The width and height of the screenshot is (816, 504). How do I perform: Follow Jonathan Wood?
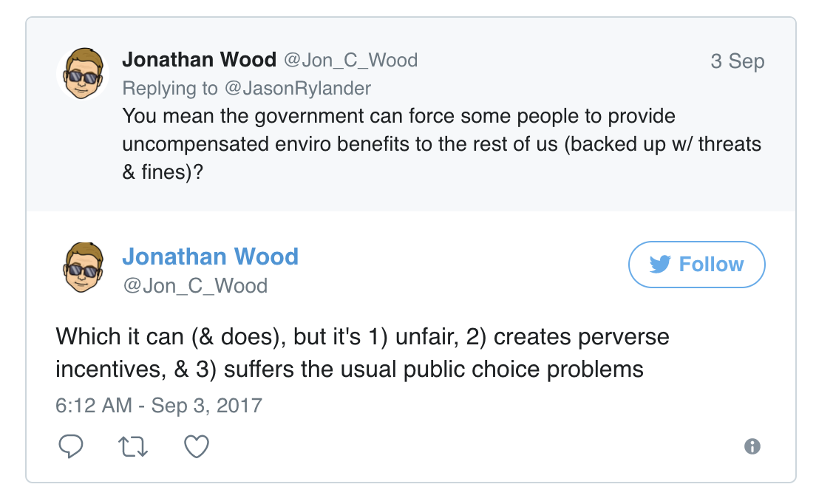point(697,265)
